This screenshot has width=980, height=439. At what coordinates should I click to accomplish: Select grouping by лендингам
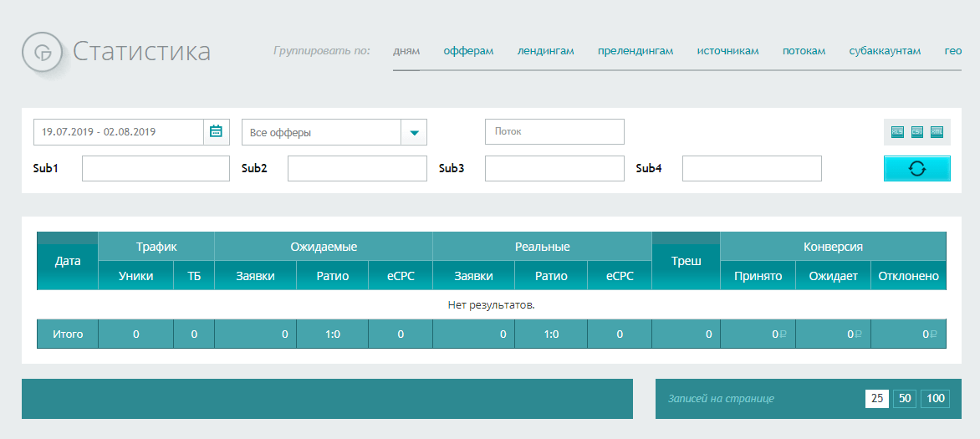(x=545, y=51)
